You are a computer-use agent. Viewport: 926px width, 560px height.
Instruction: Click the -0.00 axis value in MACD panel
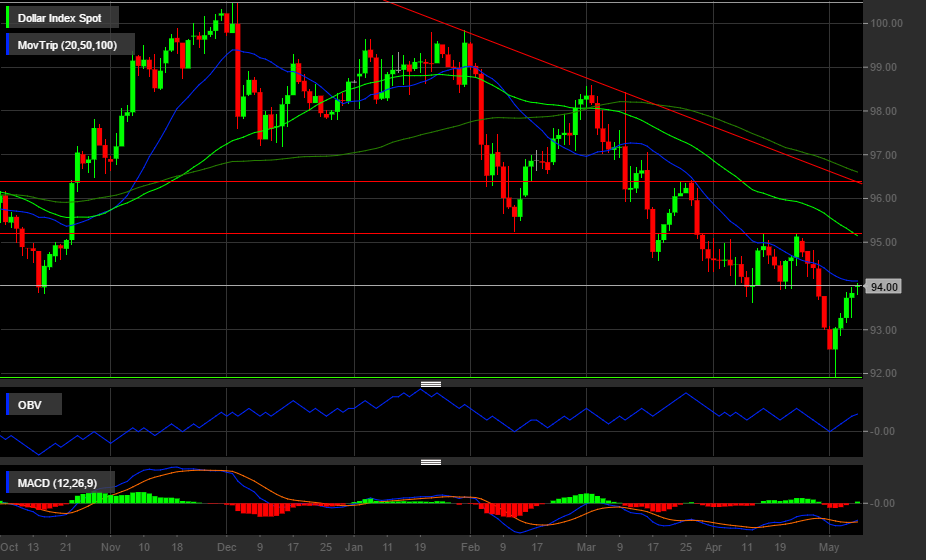coord(884,503)
